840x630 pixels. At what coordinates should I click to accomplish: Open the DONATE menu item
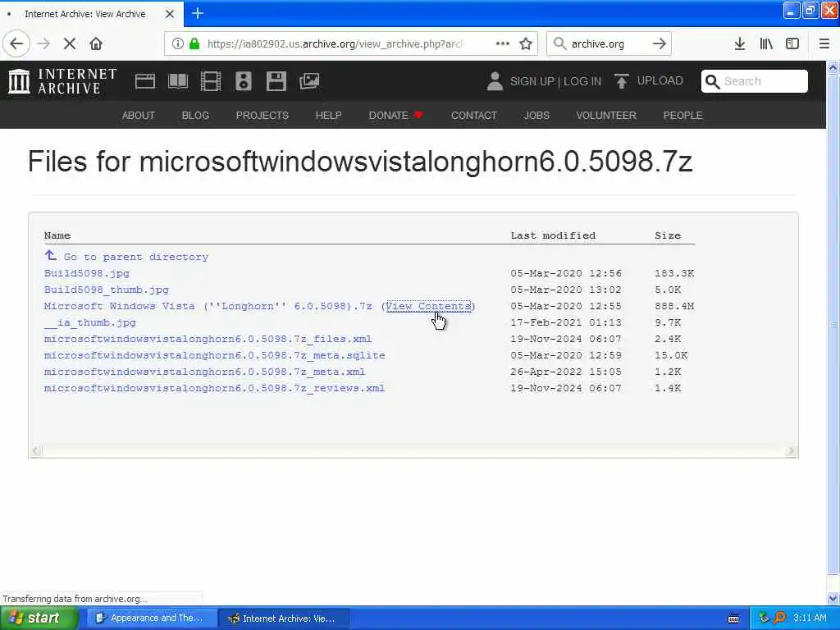click(x=396, y=115)
